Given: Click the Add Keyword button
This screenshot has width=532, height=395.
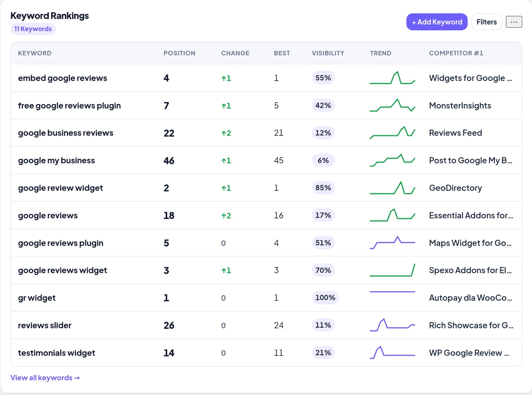Looking at the screenshot, I should pyautogui.click(x=437, y=22).
